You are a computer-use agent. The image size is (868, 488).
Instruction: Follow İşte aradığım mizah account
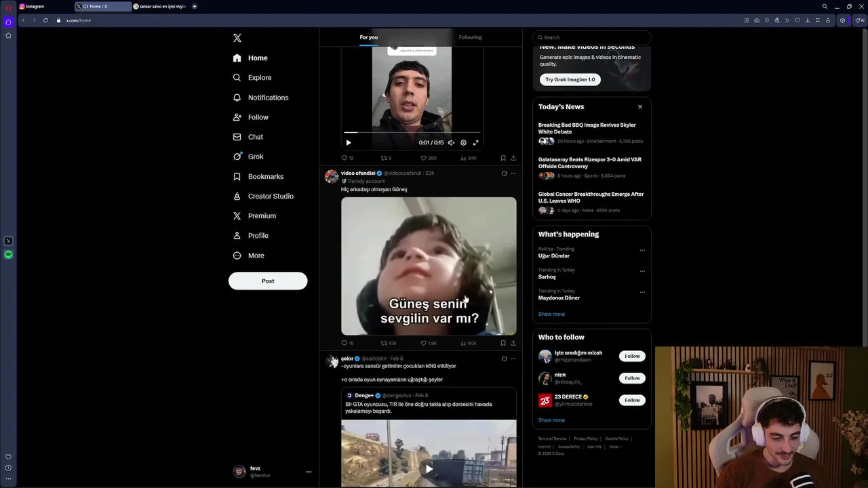pyautogui.click(x=632, y=356)
